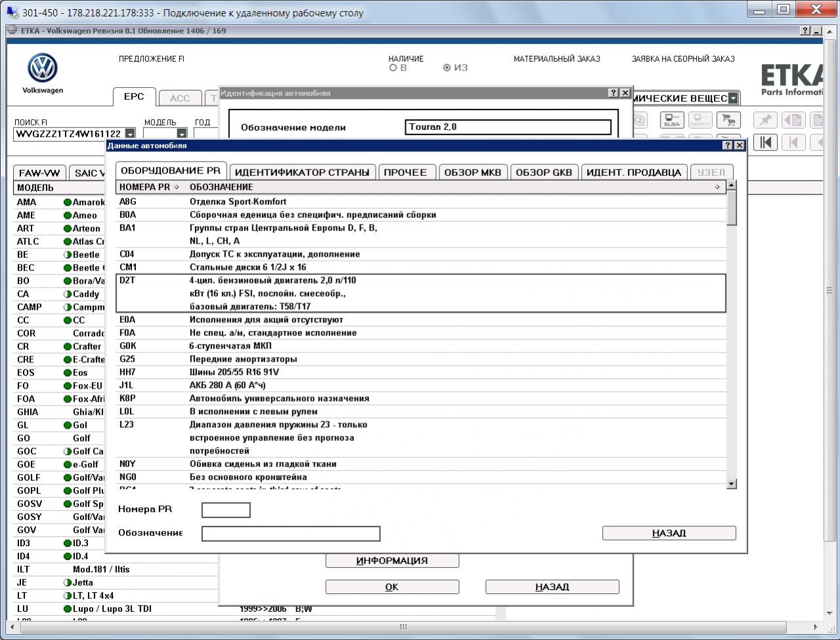Click help '?' on Данные автомобиля dialog
840x640 pixels.
click(x=728, y=145)
